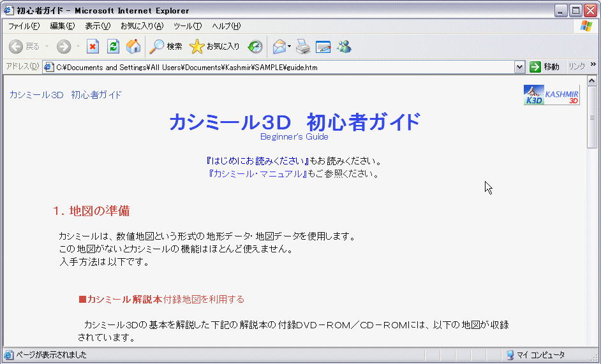Click the status bar page icon
The width and height of the screenshot is (601, 364).
8,355
